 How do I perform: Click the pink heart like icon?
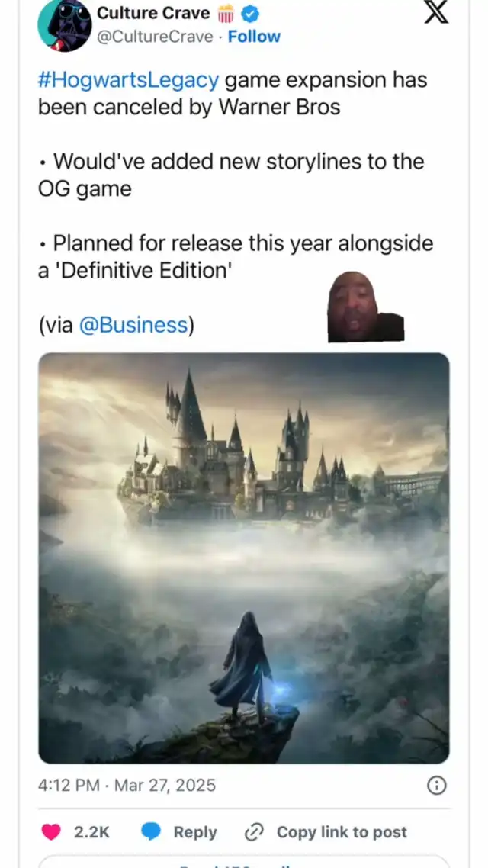[51, 832]
